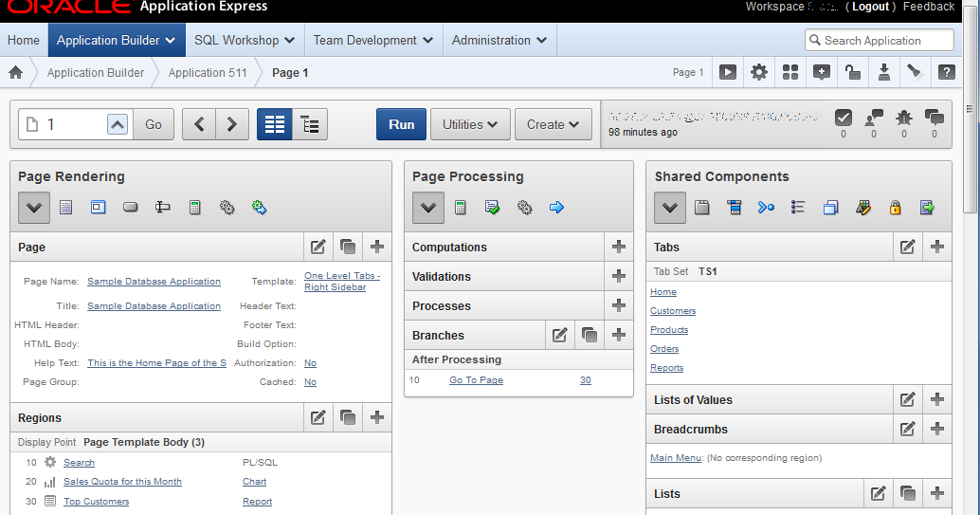The height and width of the screenshot is (515, 980).
Task: Go to home icon in breadcrumb
Action: 15,73
